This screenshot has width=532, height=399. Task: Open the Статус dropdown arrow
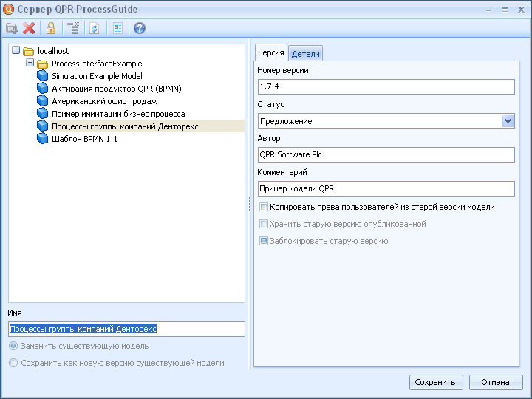[508, 121]
